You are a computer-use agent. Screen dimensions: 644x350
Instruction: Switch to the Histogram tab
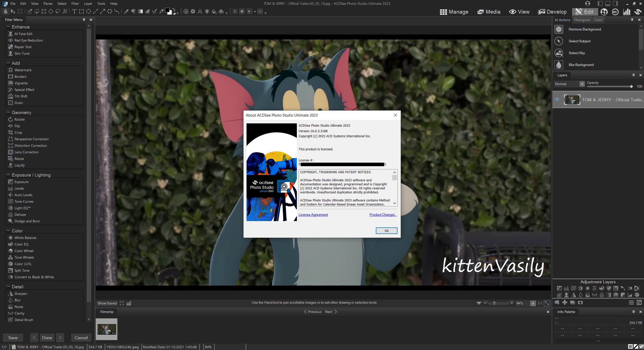[582, 20]
